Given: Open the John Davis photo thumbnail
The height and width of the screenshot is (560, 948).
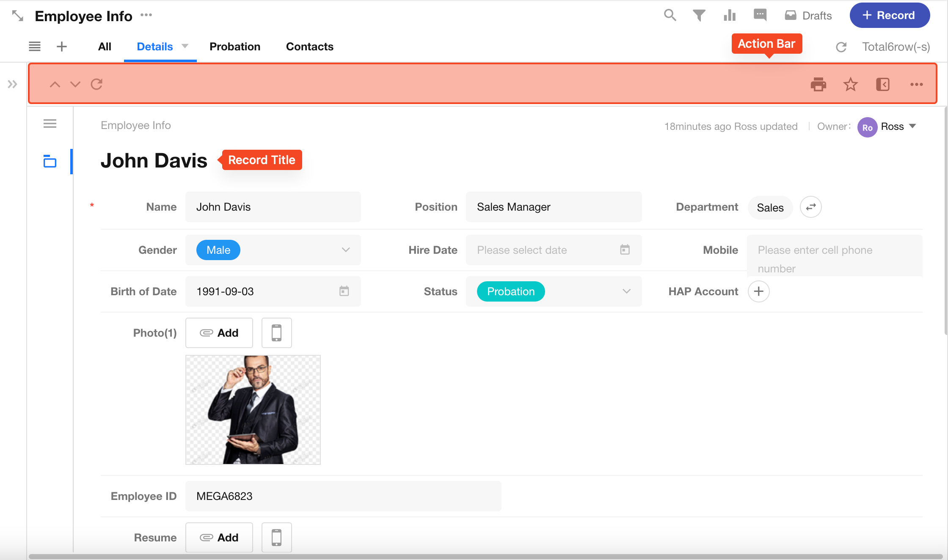Looking at the screenshot, I should [x=253, y=409].
